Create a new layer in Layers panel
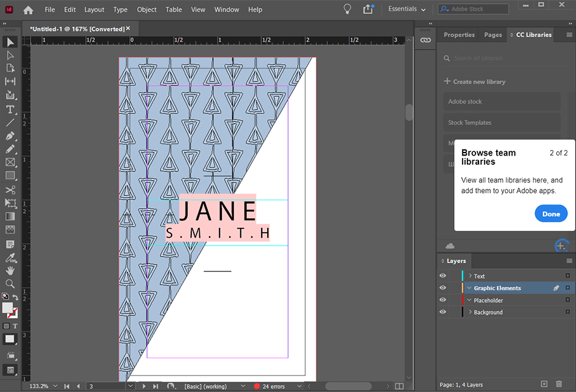 coord(544,384)
